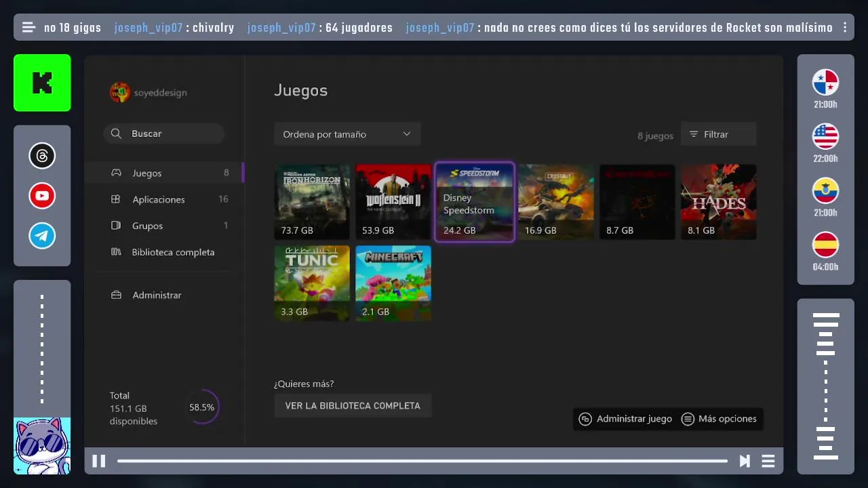Image resolution: width=868 pixels, height=488 pixels.
Task: Click the 151.1 GB disponibles text
Action: (133, 415)
